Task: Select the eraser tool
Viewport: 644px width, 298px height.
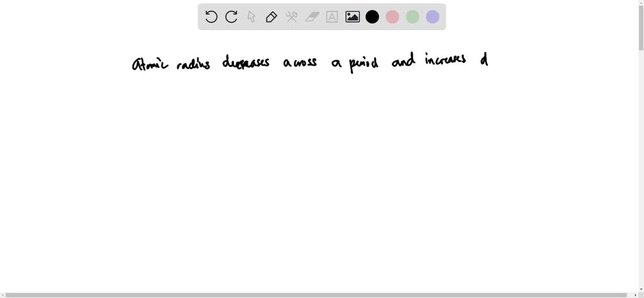Action: tap(312, 17)
